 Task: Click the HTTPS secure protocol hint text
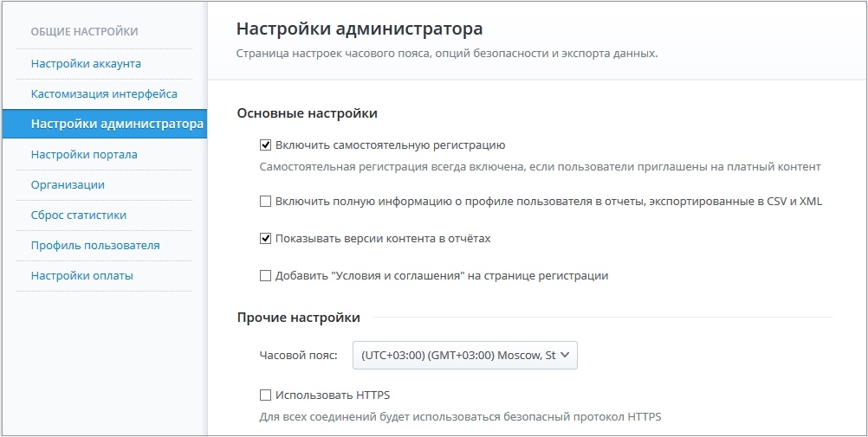point(460,416)
